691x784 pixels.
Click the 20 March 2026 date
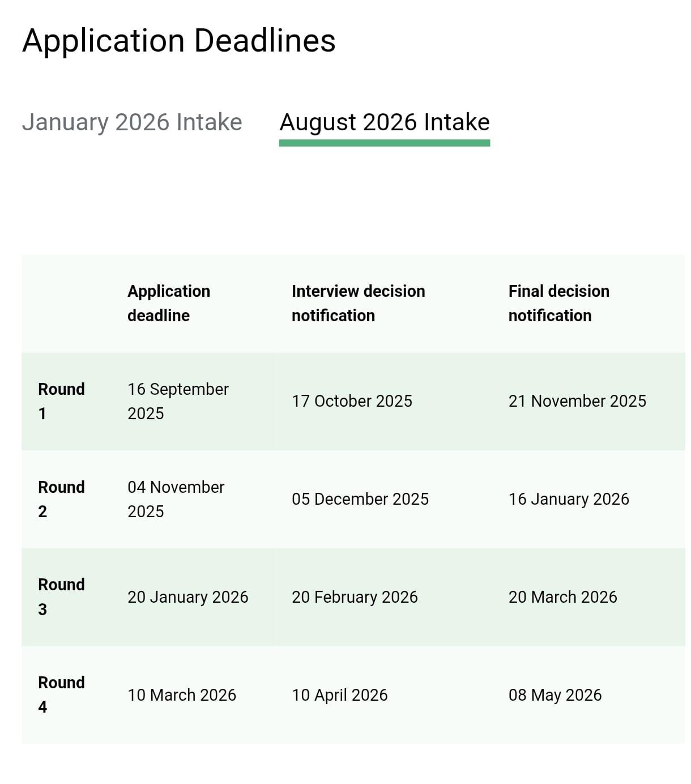point(562,597)
